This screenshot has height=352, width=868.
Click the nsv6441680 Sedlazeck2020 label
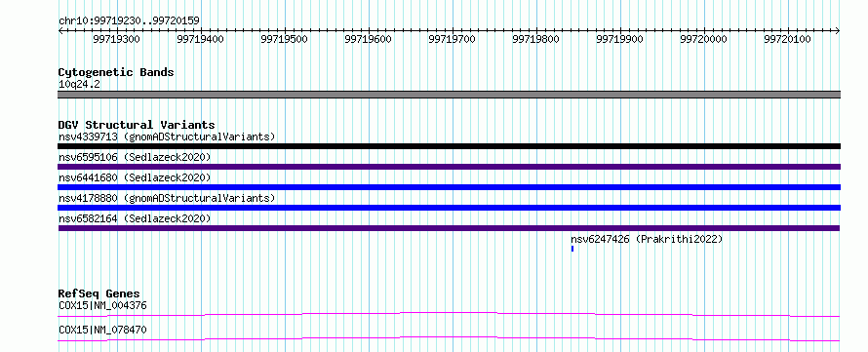tap(135, 177)
